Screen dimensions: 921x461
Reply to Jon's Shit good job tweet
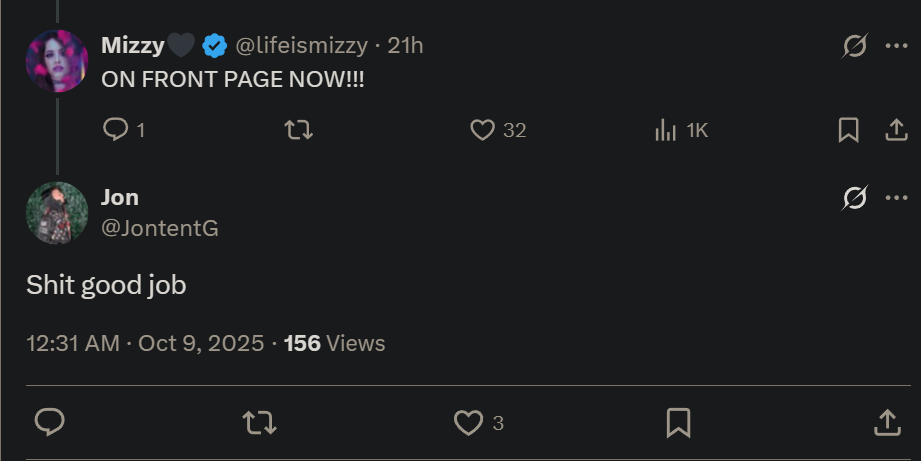click(50, 422)
